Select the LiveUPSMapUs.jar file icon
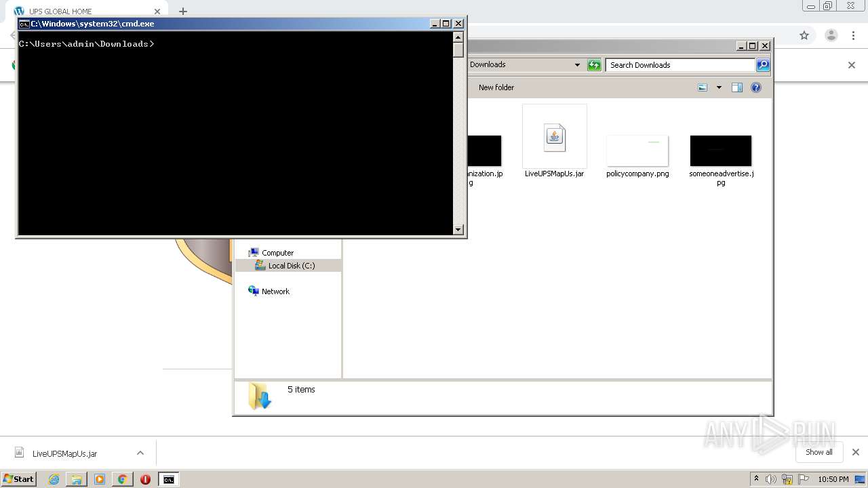The image size is (868, 488). (x=555, y=136)
